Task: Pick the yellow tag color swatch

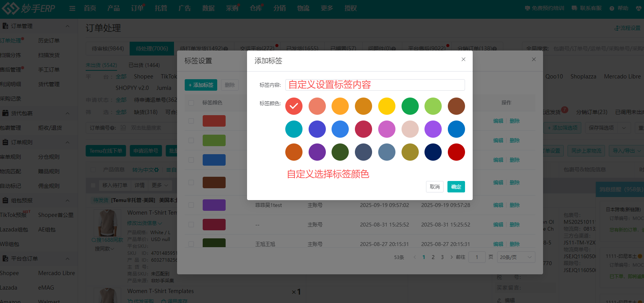Action: 387,106
